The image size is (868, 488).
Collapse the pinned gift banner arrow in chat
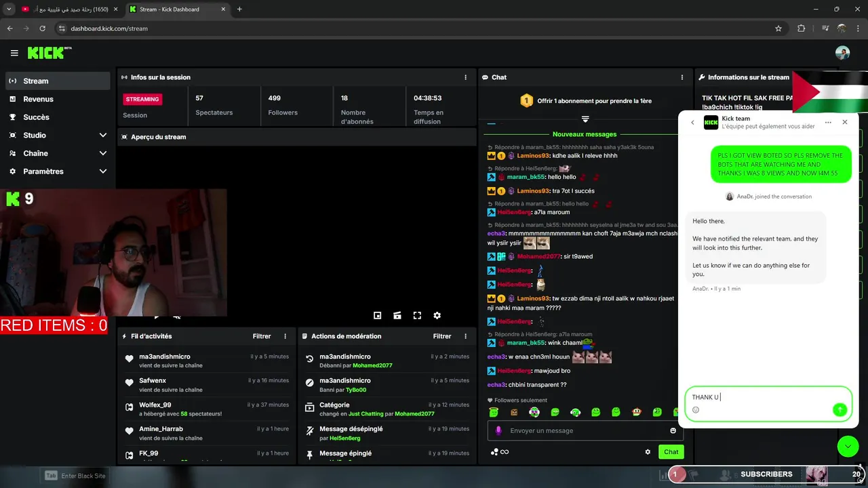585,119
